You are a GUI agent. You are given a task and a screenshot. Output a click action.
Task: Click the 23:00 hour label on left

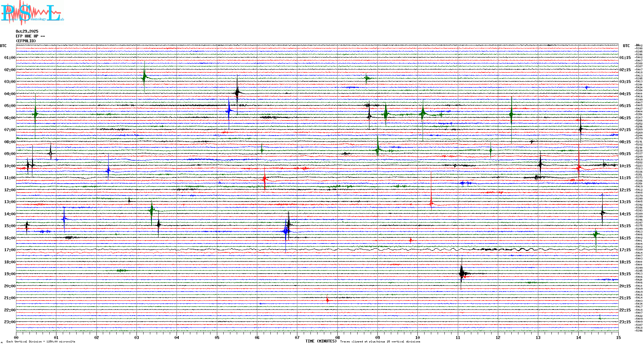[10, 322]
